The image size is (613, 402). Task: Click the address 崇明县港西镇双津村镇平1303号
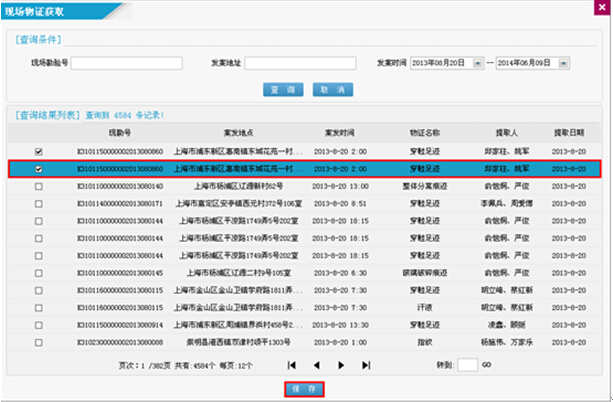click(238, 342)
